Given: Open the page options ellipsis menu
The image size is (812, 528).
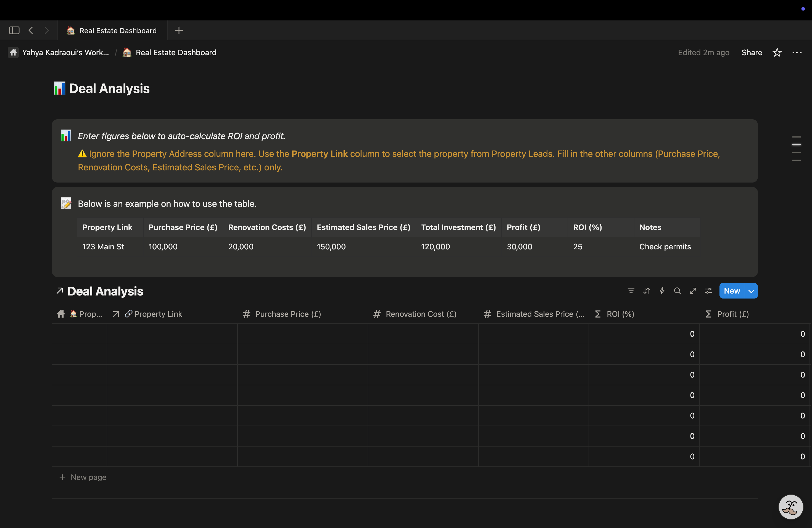Looking at the screenshot, I should tap(798, 52).
